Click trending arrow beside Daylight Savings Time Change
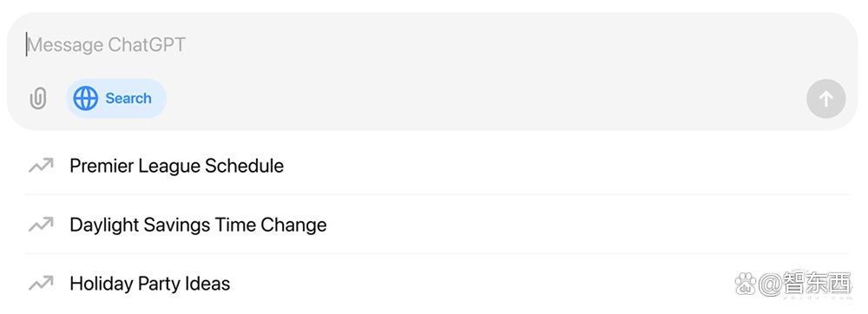Viewport: 868px width, 314px height. click(41, 225)
